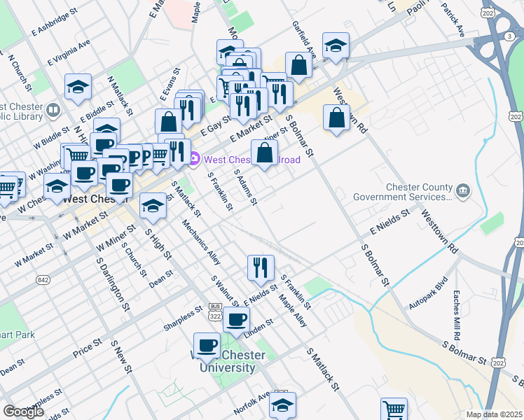Click the West Chester University label
Image resolution: width=524 pixels, height=420 pixels.
228,361
